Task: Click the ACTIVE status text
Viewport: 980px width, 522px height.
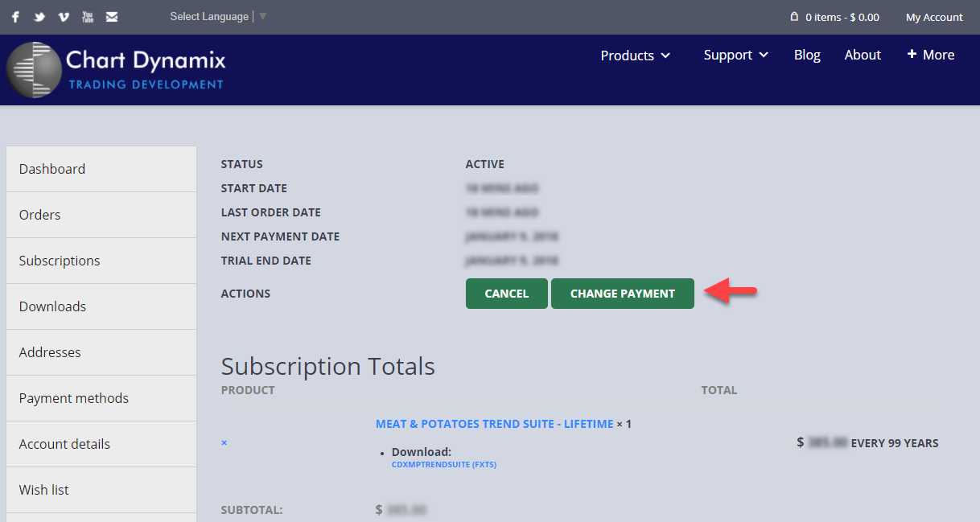Action: (485, 164)
